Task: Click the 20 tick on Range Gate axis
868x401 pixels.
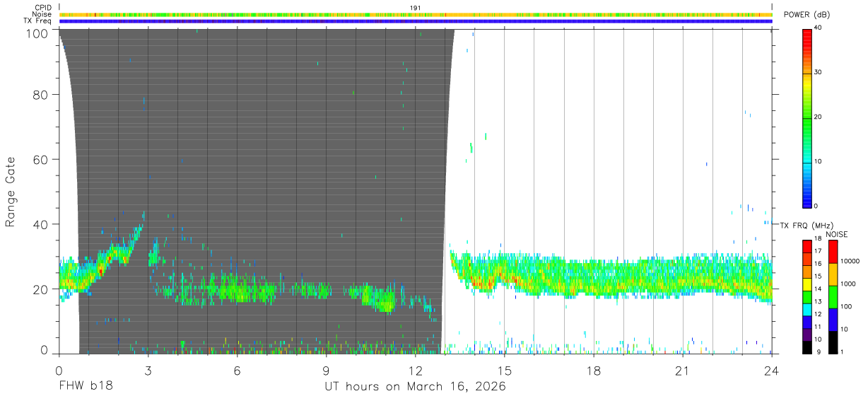Action: tap(41, 289)
